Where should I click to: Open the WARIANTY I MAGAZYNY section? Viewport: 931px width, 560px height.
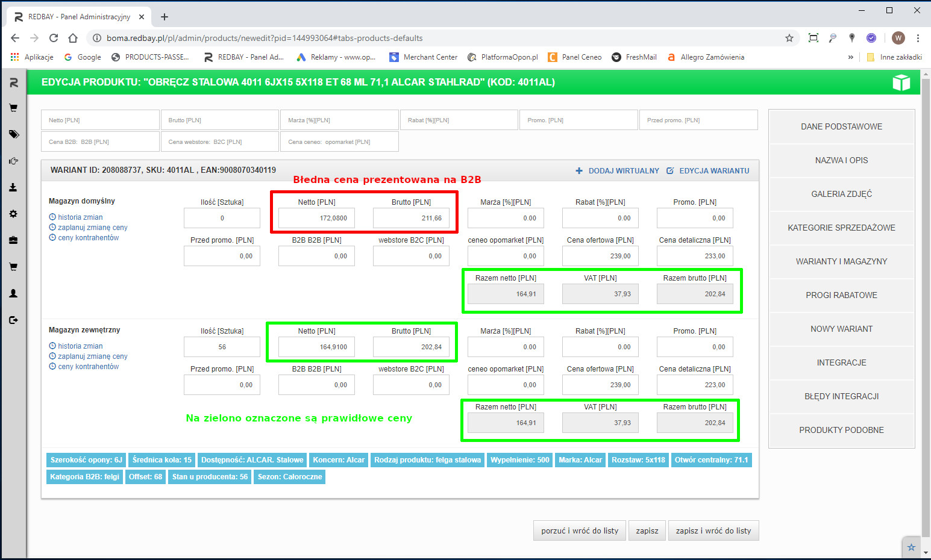click(x=841, y=261)
